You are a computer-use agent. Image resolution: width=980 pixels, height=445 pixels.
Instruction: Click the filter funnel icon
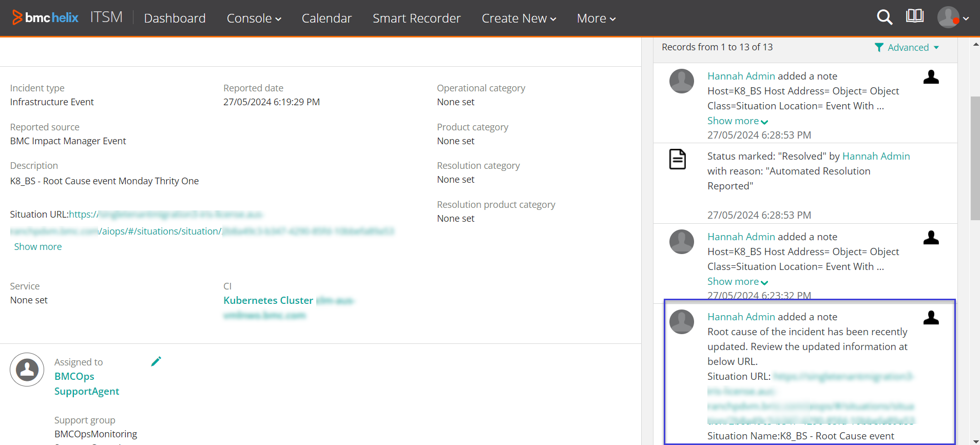tap(879, 47)
